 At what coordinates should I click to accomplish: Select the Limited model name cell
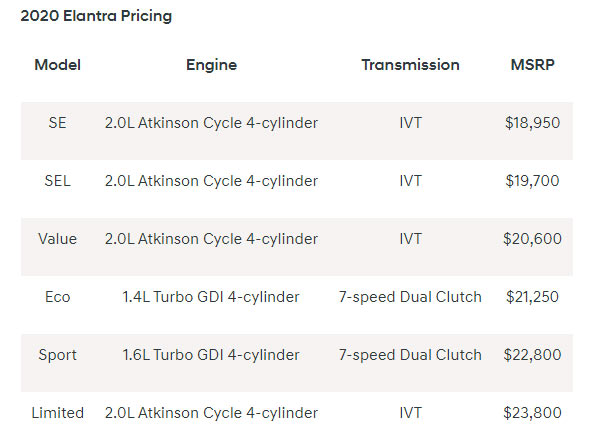coord(57,413)
